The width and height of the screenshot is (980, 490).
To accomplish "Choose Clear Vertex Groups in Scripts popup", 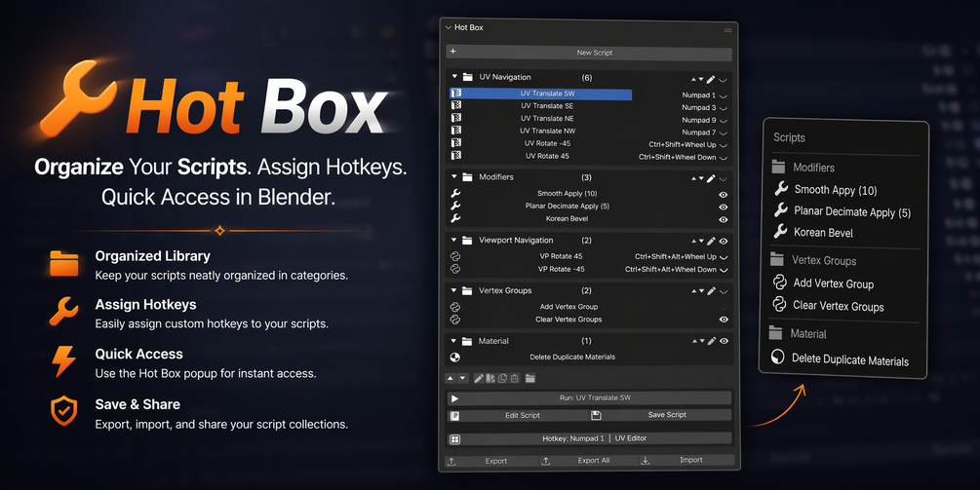I will click(839, 307).
